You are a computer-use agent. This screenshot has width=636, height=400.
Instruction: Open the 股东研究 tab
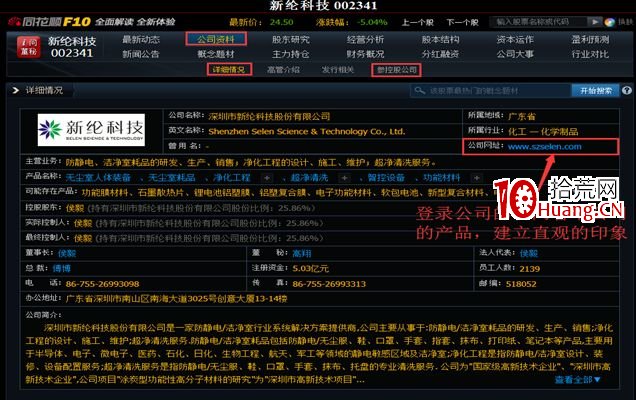(x=290, y=39)
